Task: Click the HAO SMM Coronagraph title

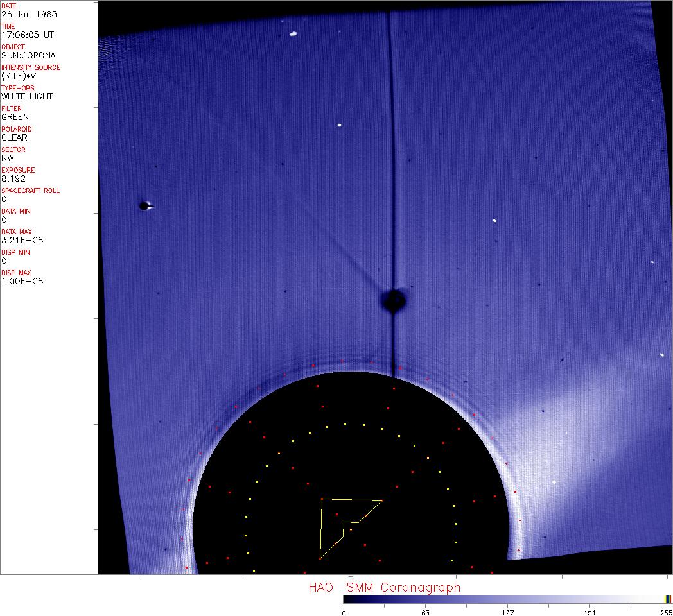Action: click(x=385, y=588)
